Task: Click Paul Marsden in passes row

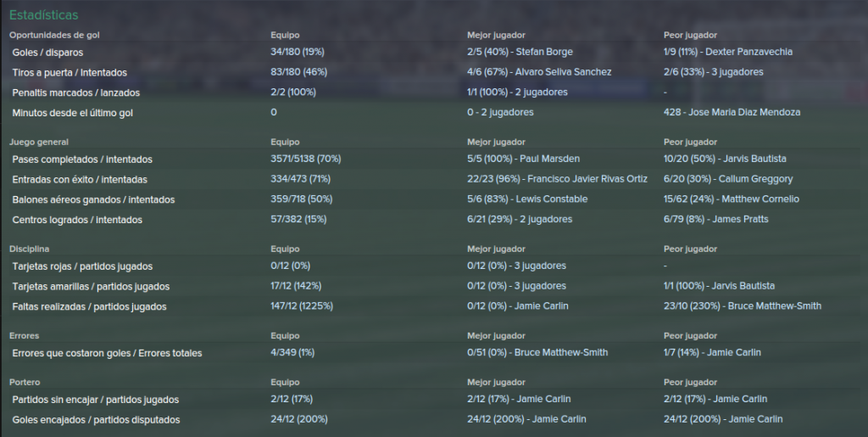Action: tap(549, 159)
